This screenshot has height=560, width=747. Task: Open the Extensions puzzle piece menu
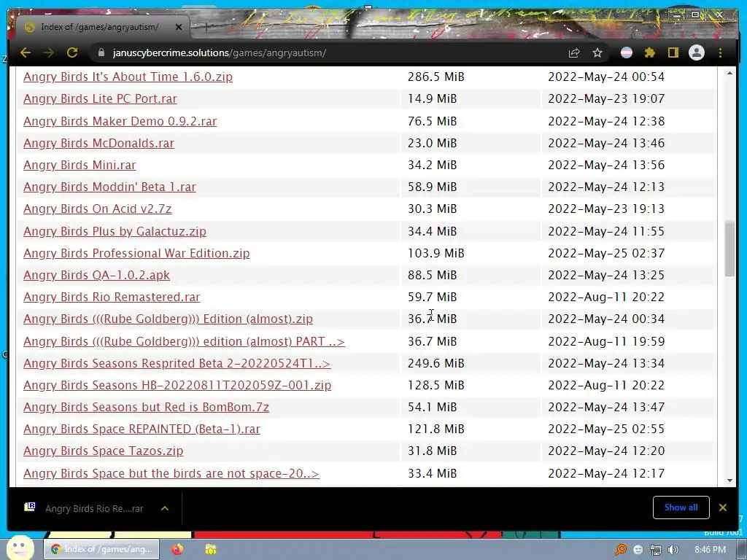pos(650,52)
